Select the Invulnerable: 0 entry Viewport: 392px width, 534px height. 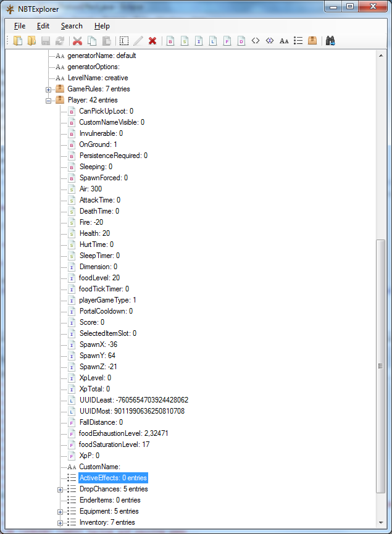[101, 133]
